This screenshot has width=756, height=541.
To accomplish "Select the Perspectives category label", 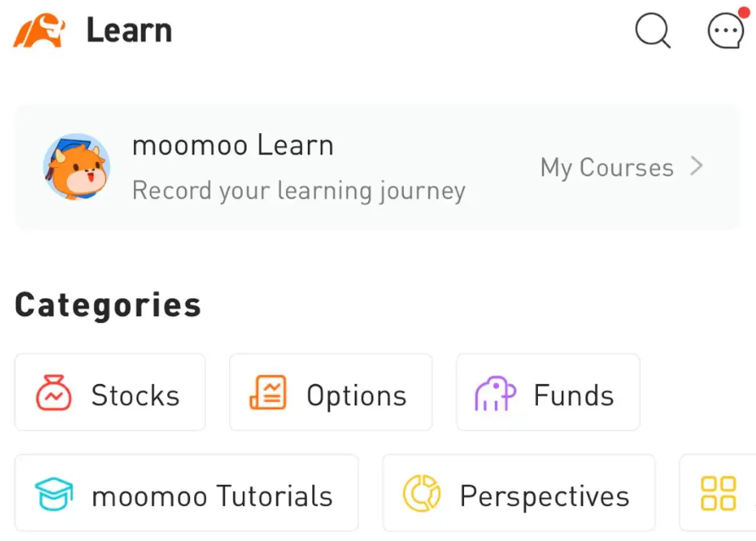I will tap(545, 495).
